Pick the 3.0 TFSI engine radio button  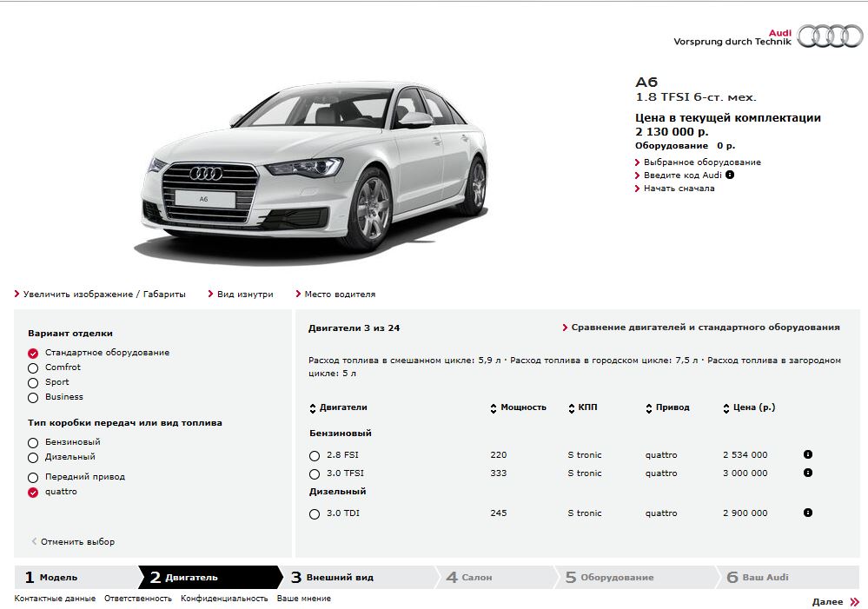(315, 474)
